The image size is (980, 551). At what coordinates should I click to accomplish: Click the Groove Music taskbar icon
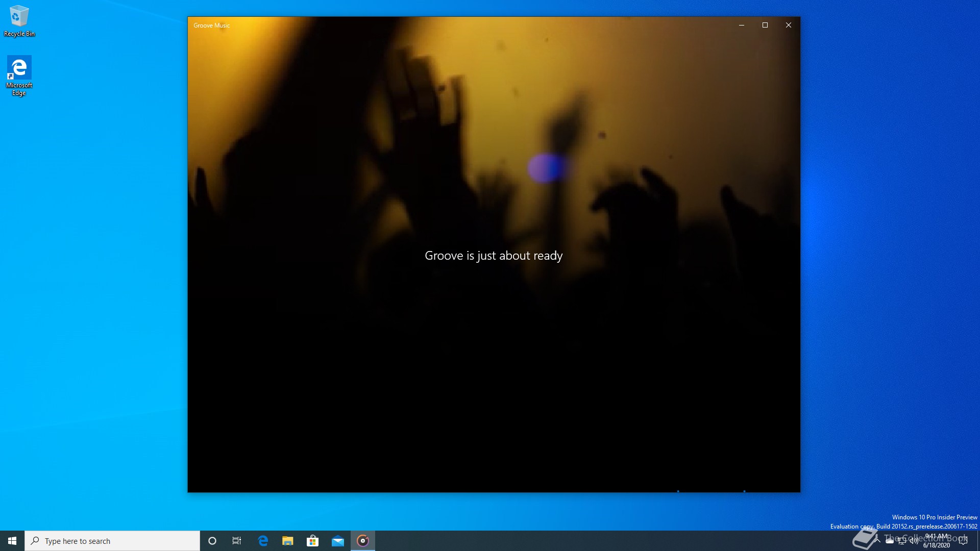click(x=363, y=541)
